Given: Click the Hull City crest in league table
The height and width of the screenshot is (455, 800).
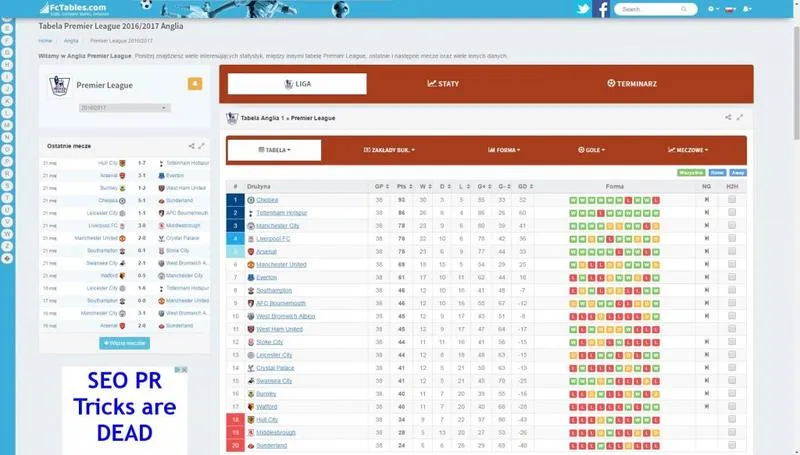Looking at the screenshot, I should [251, 420].
